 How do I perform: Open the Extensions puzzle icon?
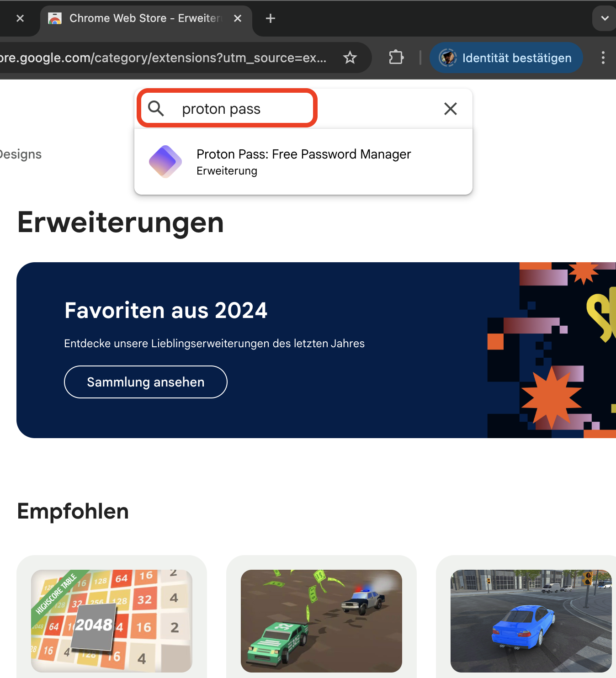pyautogui.click(x=396, y=58)
